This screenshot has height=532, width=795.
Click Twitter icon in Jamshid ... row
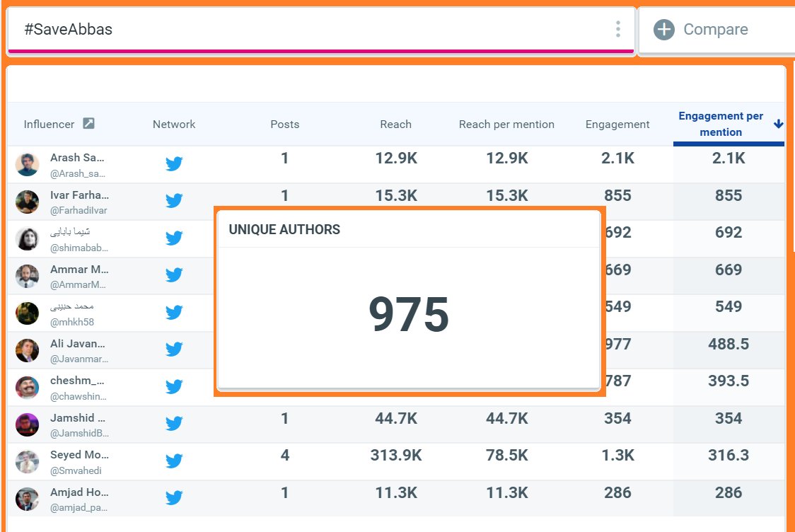point(174,424)
